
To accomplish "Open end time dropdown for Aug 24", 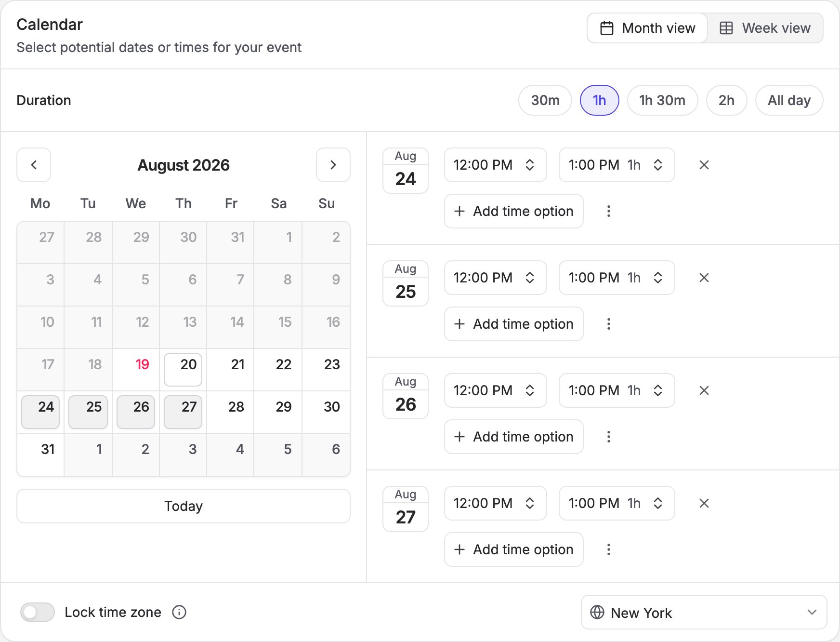I will click(617, 165).
